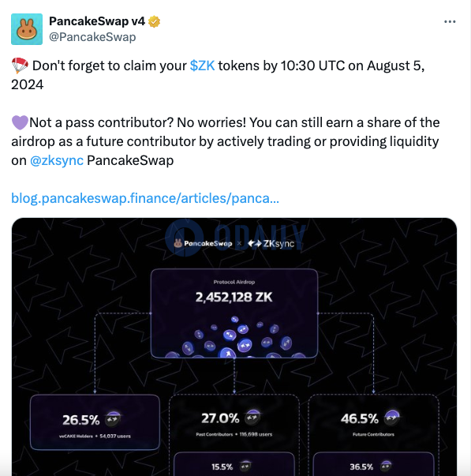Image resolution: width=471 pixels, height=476 pixels.
Task: Open the $ZK cashtag link
Action: coord(202,66)
